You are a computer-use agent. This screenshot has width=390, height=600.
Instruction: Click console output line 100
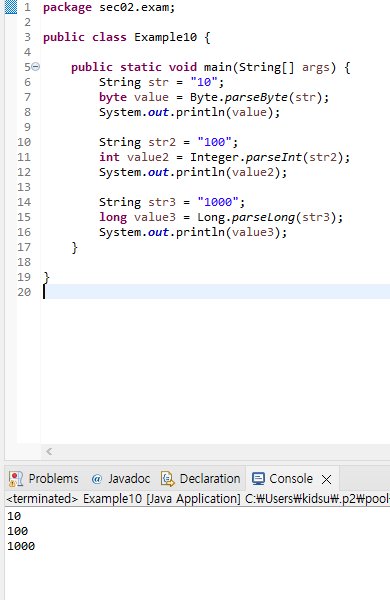(18, 531)
